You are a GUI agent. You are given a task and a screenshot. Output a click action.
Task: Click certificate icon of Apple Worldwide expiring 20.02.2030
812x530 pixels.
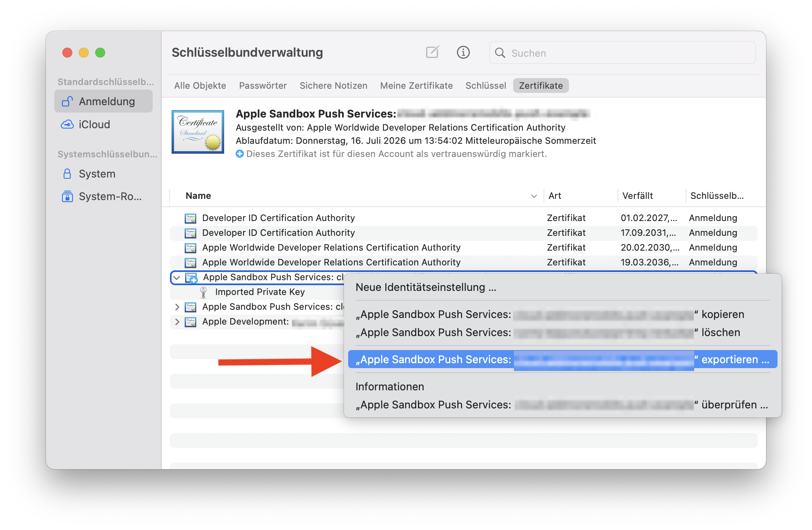pos(190,247)
